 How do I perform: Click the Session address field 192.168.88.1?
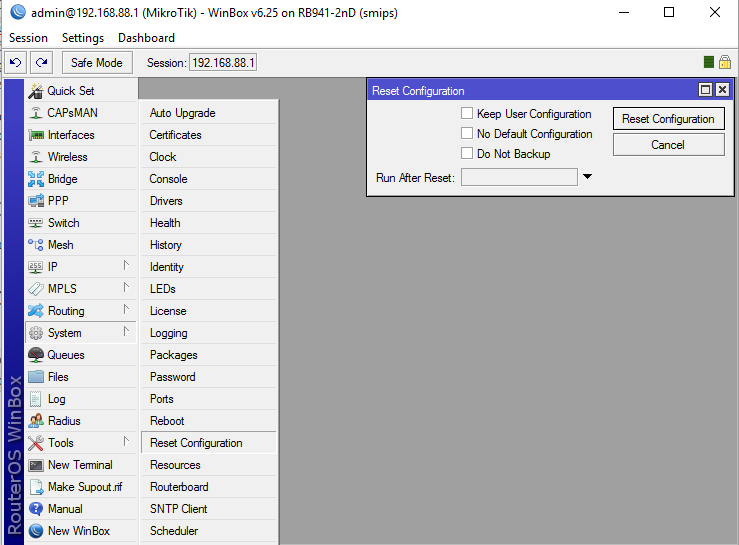point(223,63)
